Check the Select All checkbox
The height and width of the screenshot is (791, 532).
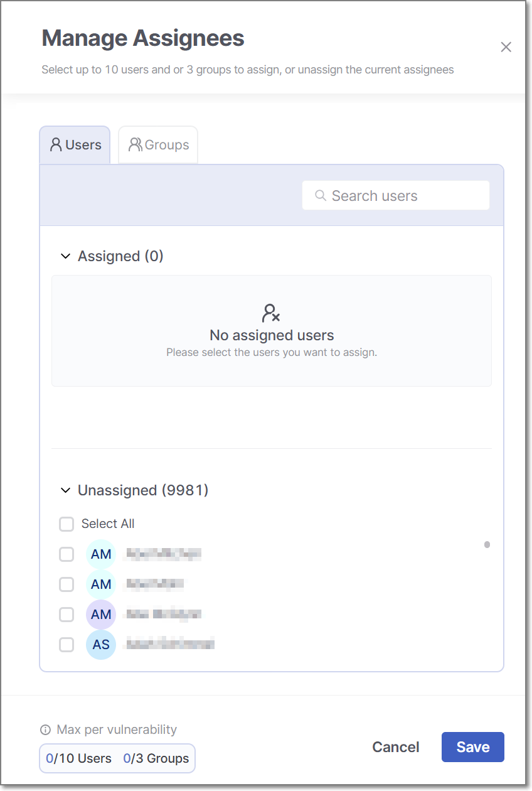(66, 524)
